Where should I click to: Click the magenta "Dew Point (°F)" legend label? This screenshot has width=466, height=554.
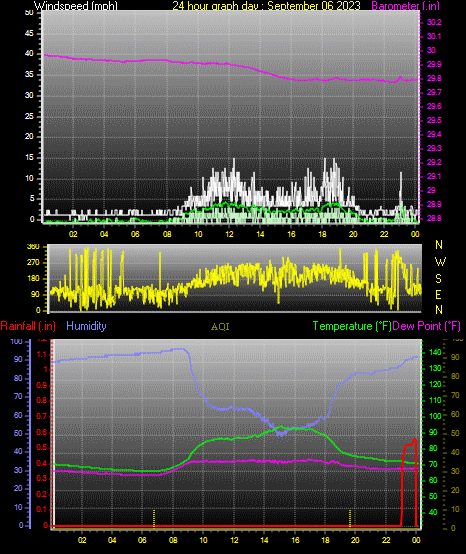[x=426, y=326]
